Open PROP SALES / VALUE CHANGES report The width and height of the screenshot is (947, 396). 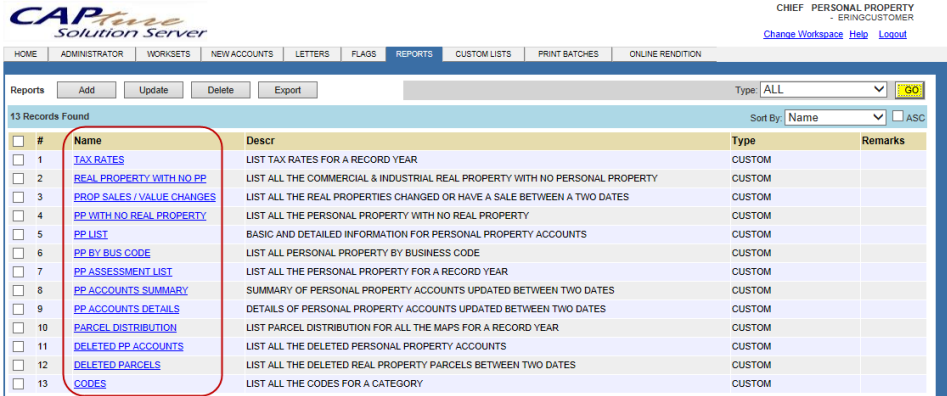coord(145,197)
